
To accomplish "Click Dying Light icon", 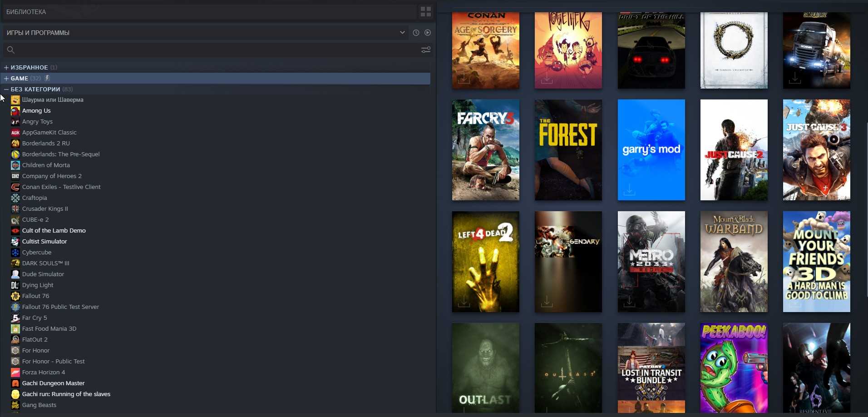I will (x=15, y=285).
